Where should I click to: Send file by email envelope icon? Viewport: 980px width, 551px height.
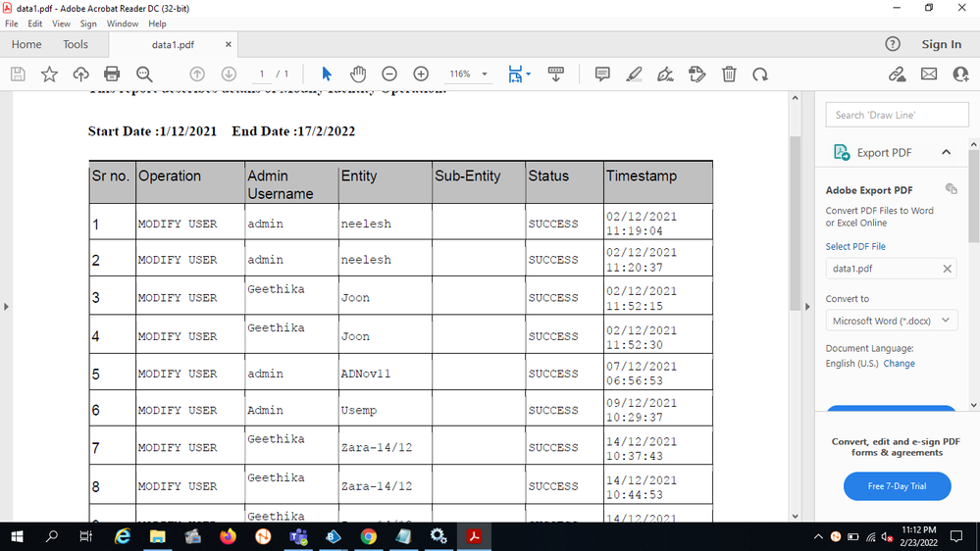pos(929,75)
